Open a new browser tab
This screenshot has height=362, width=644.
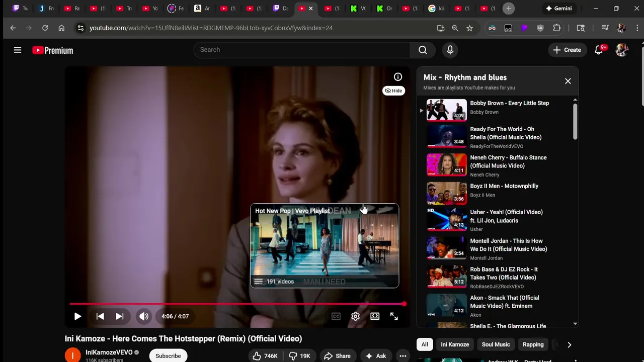pos(509,9)
